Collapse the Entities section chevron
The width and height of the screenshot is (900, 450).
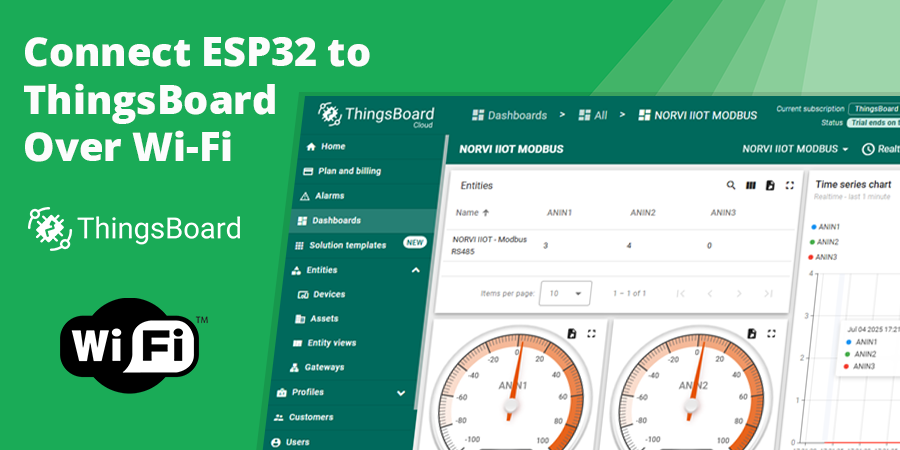point(416,270)
